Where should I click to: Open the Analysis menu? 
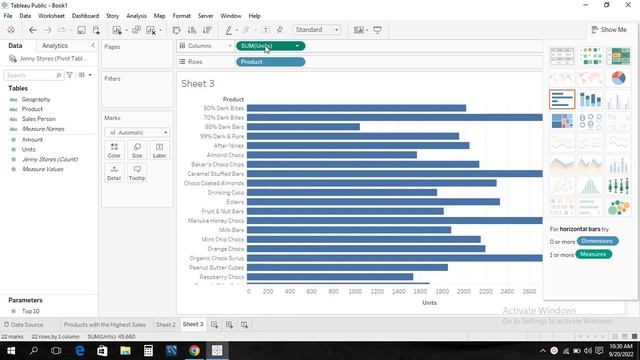[136, 16]
